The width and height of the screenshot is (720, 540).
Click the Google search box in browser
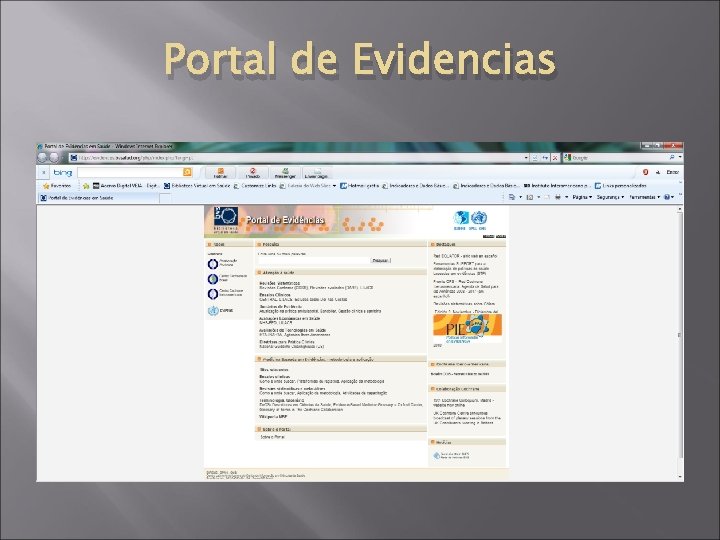tap(615, 158)
